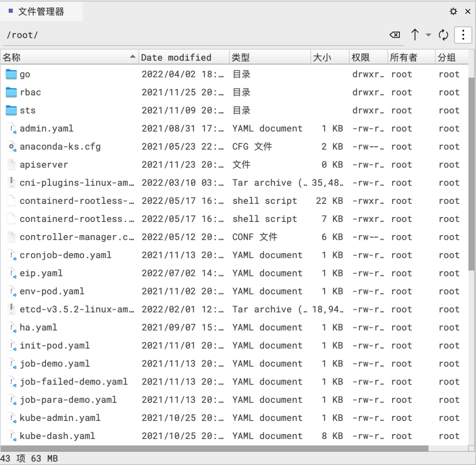Viewport: 476px width, 465px height.
Task: Click the init-pod.yaml file icon
Action: [x=11, y=346]
